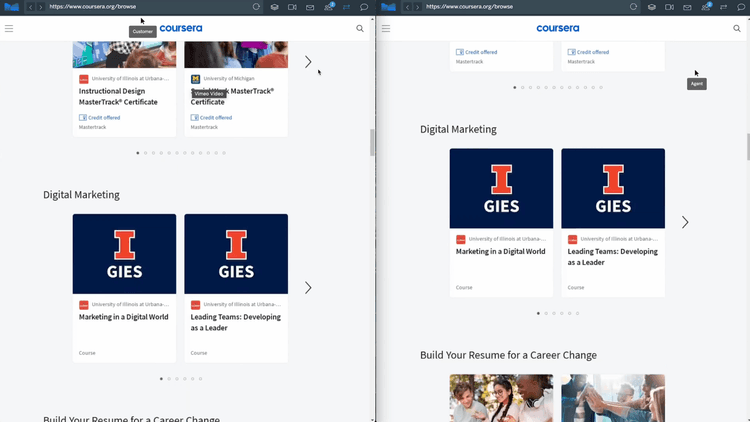Click the mail envelope icon in the left toolbar
750x422 pixels.
(310, 7)
